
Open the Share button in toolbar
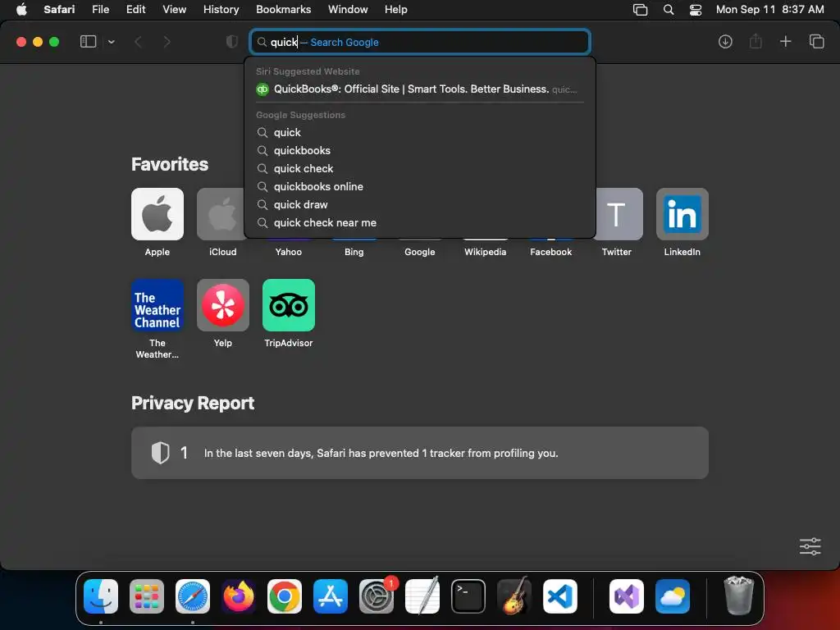[756, 41]
